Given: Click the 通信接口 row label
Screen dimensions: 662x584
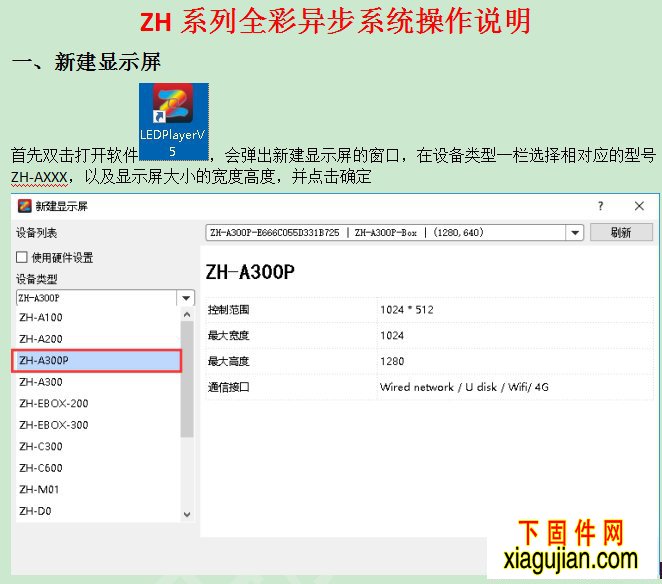Looking at the screenshot, I should 228,387.
